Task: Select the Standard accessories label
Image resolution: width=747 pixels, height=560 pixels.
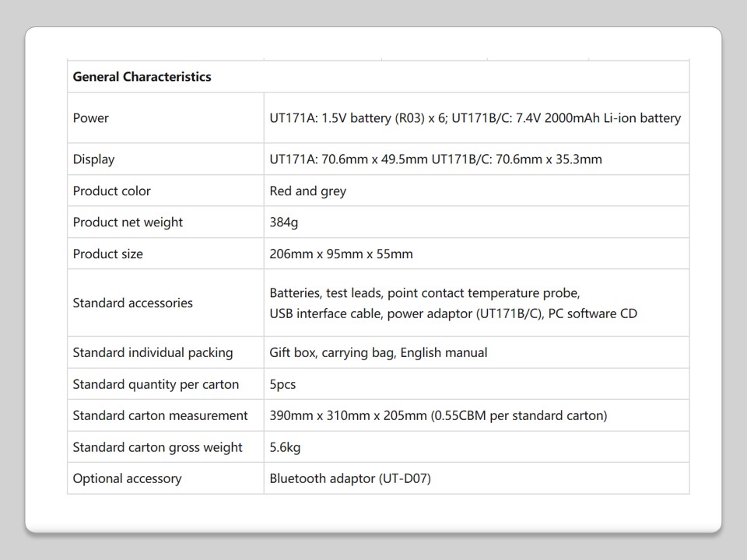Action: [x=132, y=303]
